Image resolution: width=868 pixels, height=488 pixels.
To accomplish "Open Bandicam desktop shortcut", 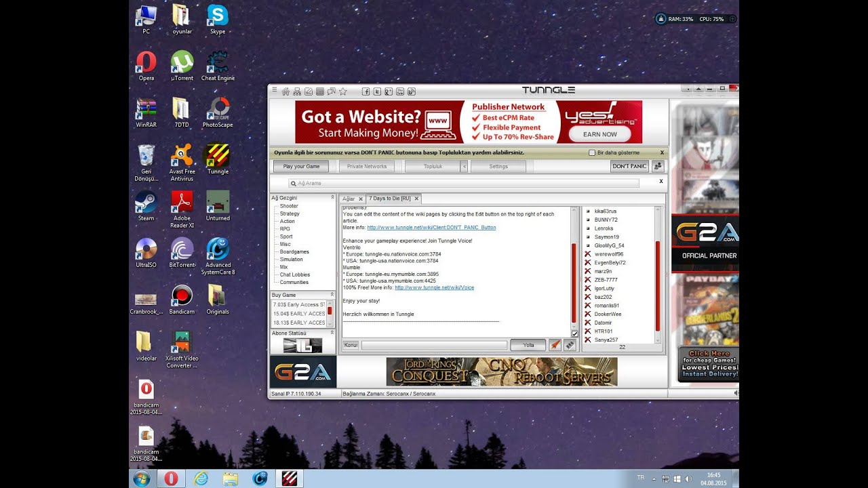I will (x=182, y=300).
